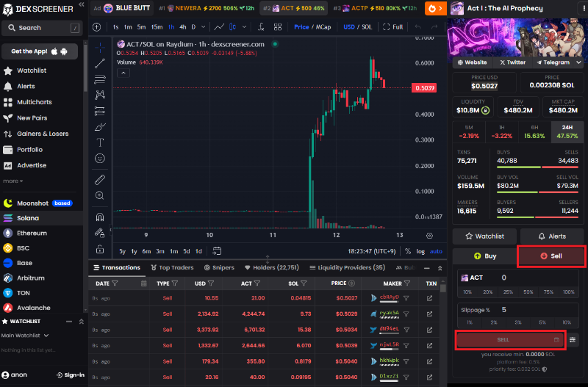
Task: Open Liquidity Providers (35) tab
Action: [347, 267]
